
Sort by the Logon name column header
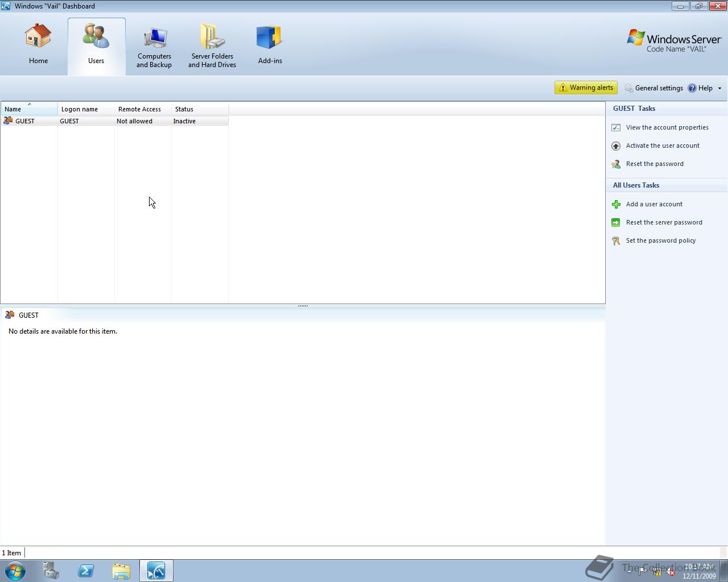pyautogui.click(x=86, y=109)
